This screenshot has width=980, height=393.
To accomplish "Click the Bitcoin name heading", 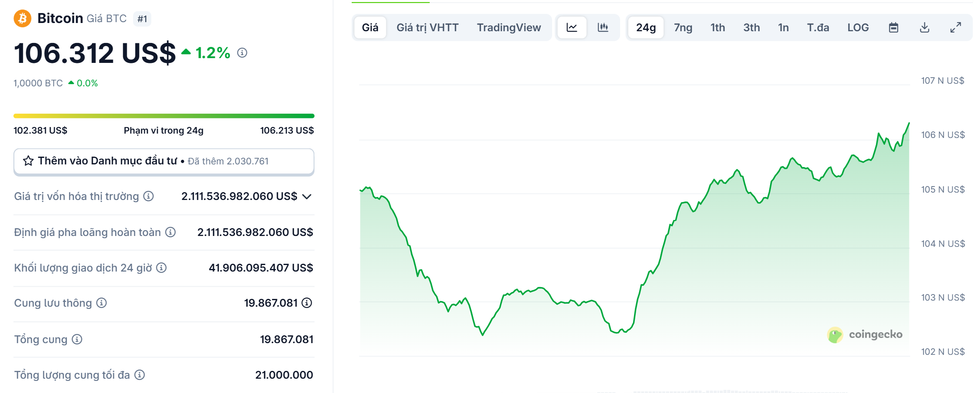I will (60, 18).
